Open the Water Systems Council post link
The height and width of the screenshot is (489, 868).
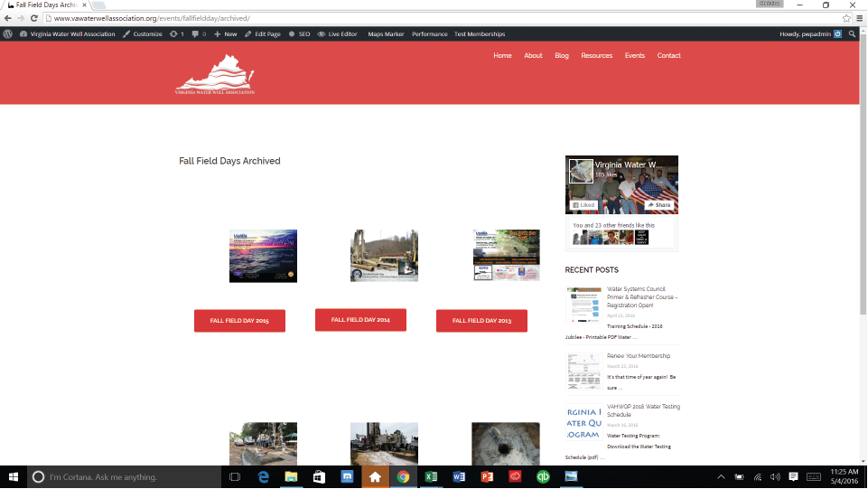(642, 296)
